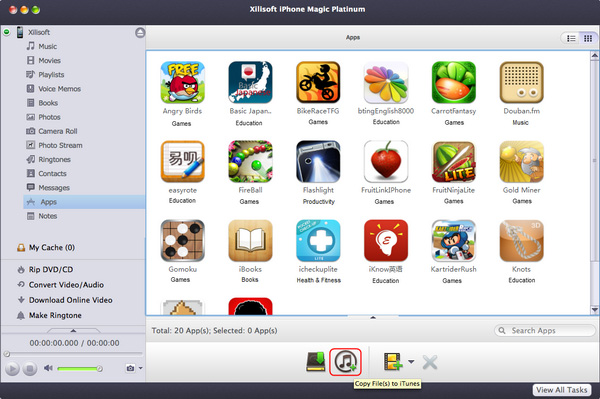600x399 pixels.
Task: Open snapshot options dropdown arrow
Action: [140, 368]
